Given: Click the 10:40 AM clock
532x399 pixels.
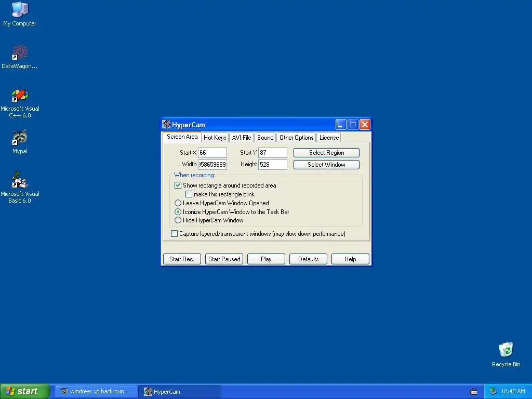Looking at the screenshot, I should (x=513, y=392).
